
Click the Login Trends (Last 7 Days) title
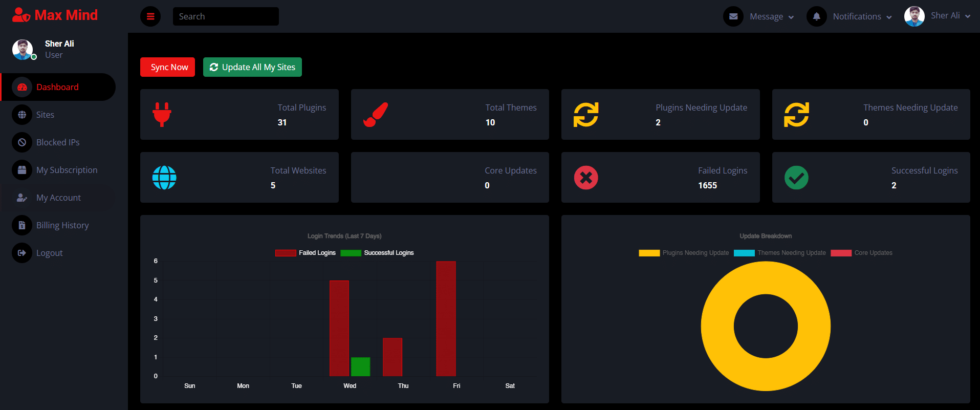344,236
